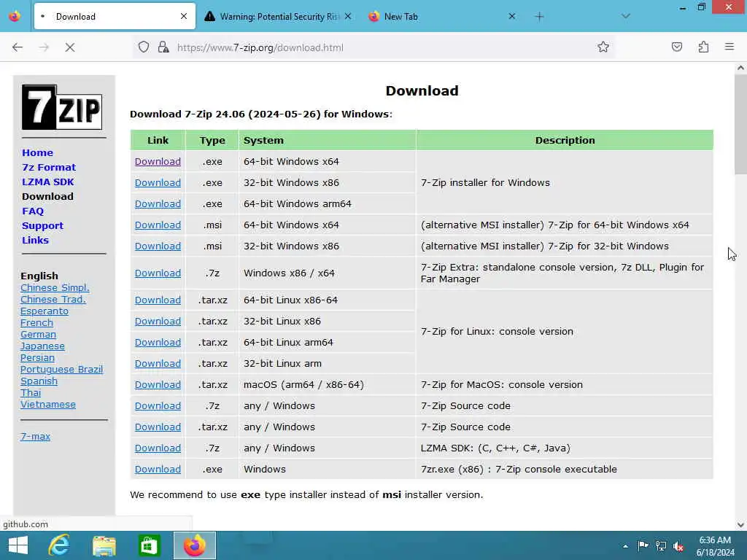This screenshot has height=560, width=747.
Task: Download .tar.xz for 32-bit Linux arm
Action: tap(158, 363)
